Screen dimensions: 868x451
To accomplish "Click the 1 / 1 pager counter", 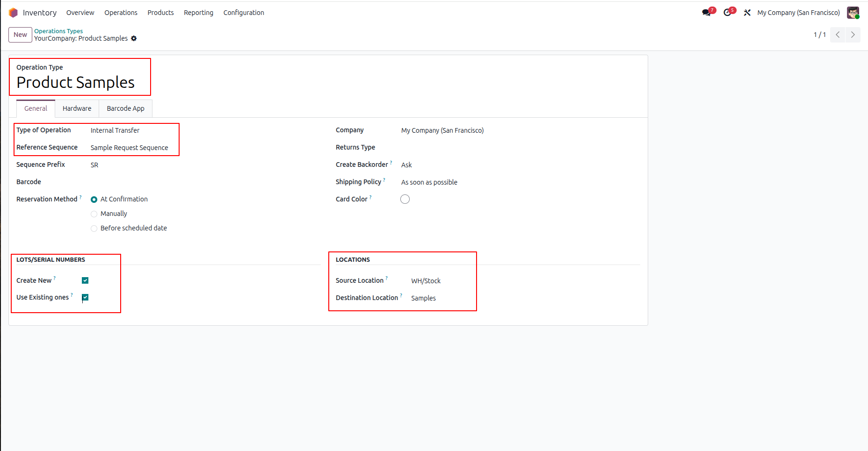I will click(x=820, y=35).
